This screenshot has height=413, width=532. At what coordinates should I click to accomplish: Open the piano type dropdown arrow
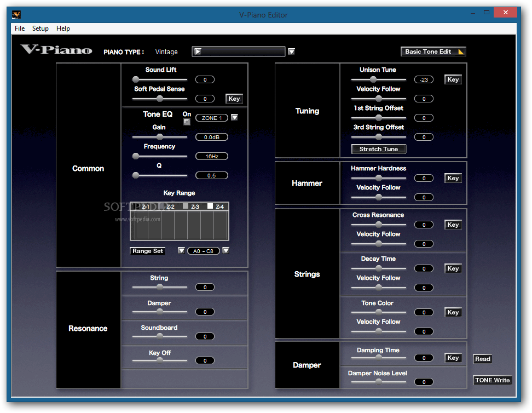[291, 51]
